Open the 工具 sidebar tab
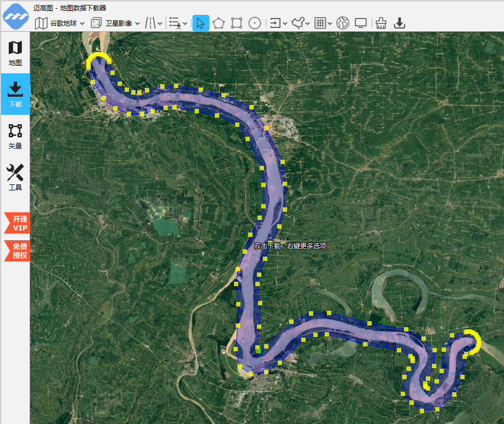The width and height of the screenshot is (504, 424). (15, 178)
